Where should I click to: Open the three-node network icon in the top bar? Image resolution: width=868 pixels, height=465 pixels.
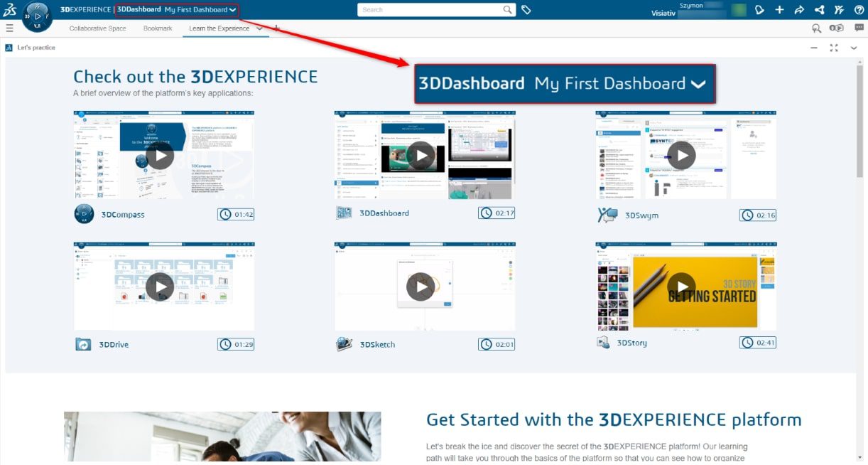click(x=819, y=10)
